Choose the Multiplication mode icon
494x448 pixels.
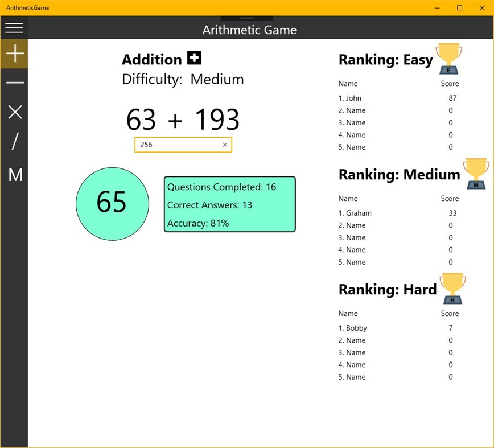point(14,112)
